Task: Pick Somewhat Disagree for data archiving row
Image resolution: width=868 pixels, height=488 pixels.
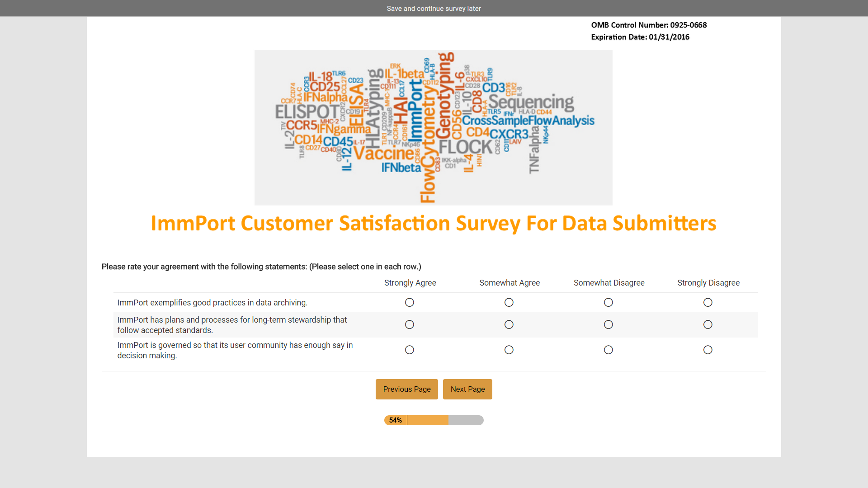Action: [x=609, y=302]
